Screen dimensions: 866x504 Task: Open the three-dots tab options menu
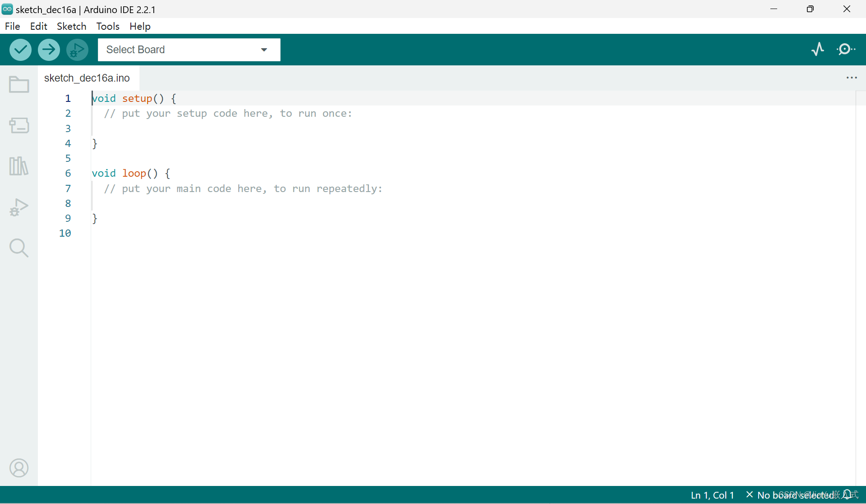[x=852, y=78]
